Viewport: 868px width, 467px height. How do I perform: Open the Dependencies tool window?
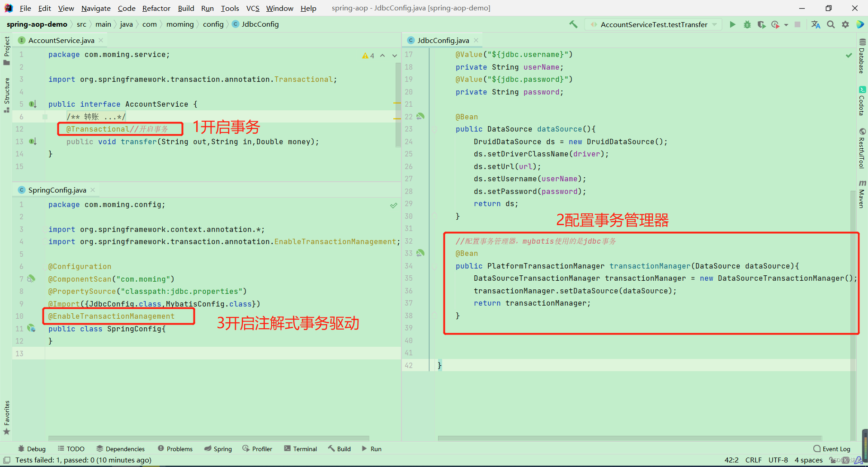click(x=120, y=449)
